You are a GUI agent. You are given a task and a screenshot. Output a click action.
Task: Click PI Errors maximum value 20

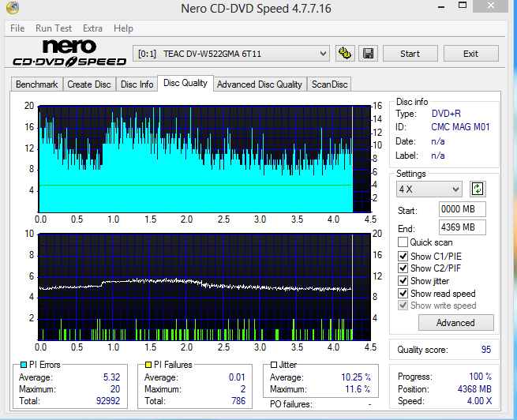tap(115, 389)
